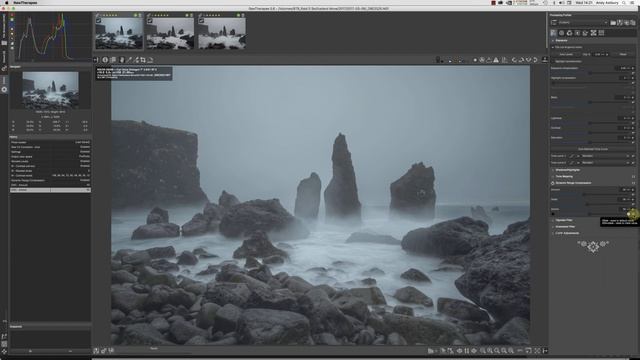This screenshot has width=640, height=360.
Task: Select the crop tool in editor toolbar
Action: point(142,60)
